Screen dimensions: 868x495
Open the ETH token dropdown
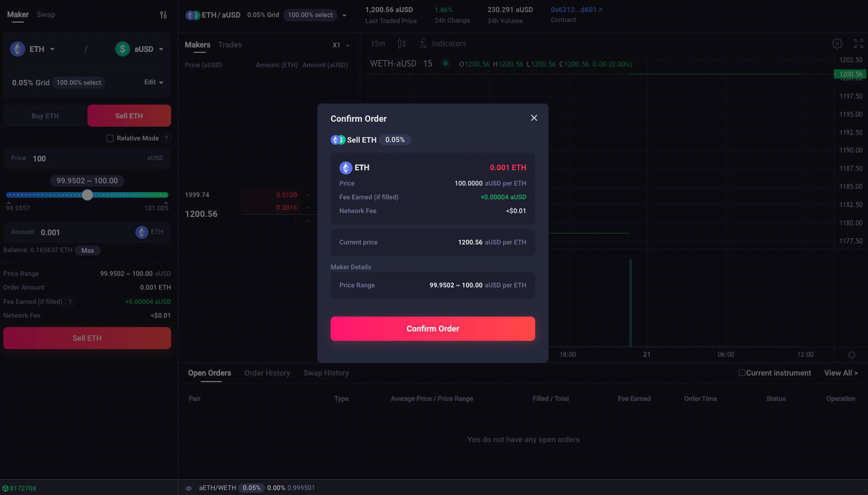[33, 49]
